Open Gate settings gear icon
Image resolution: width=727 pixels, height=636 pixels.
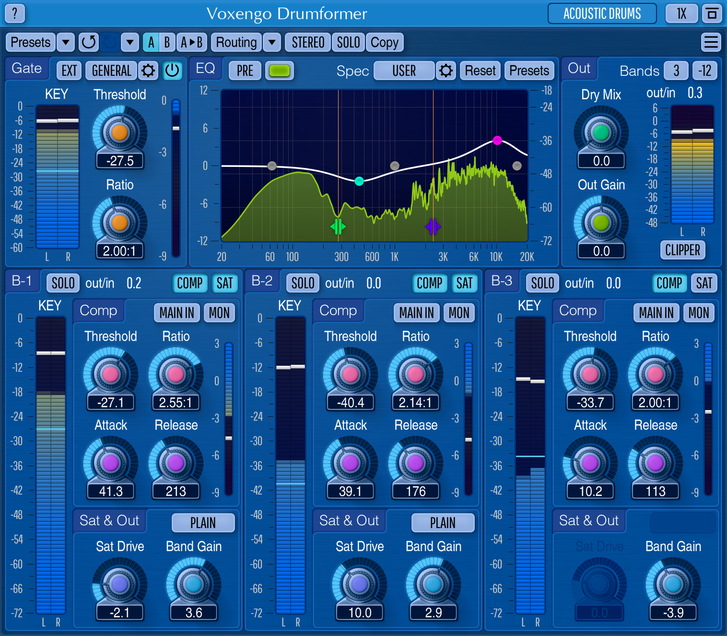(148, 70)
